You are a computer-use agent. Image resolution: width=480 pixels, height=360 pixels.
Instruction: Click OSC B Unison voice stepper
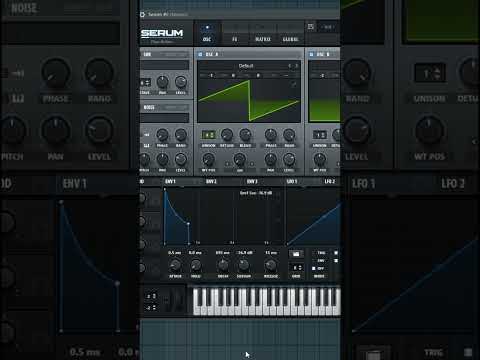point(319,135)
